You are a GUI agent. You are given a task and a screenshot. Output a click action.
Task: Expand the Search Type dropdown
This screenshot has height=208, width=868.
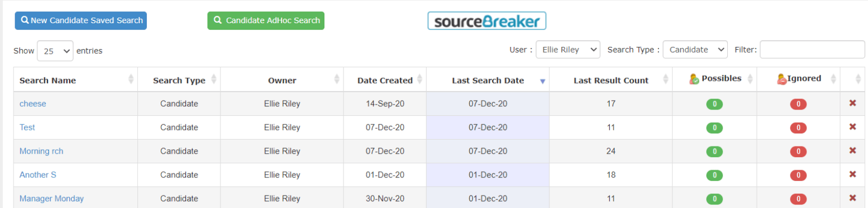click(x=695, y=50)
